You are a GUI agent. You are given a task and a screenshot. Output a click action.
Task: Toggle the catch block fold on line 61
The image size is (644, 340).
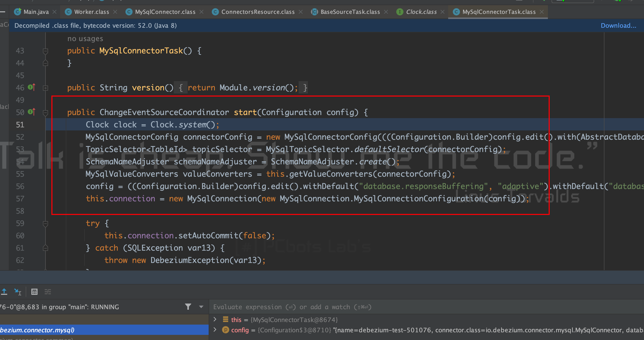45,248
